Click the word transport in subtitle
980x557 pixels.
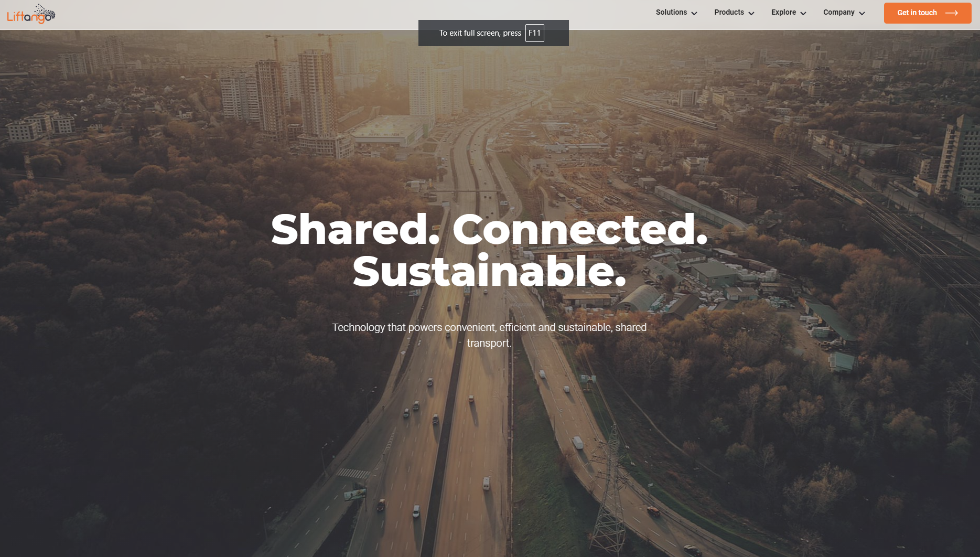click(489, 343)
